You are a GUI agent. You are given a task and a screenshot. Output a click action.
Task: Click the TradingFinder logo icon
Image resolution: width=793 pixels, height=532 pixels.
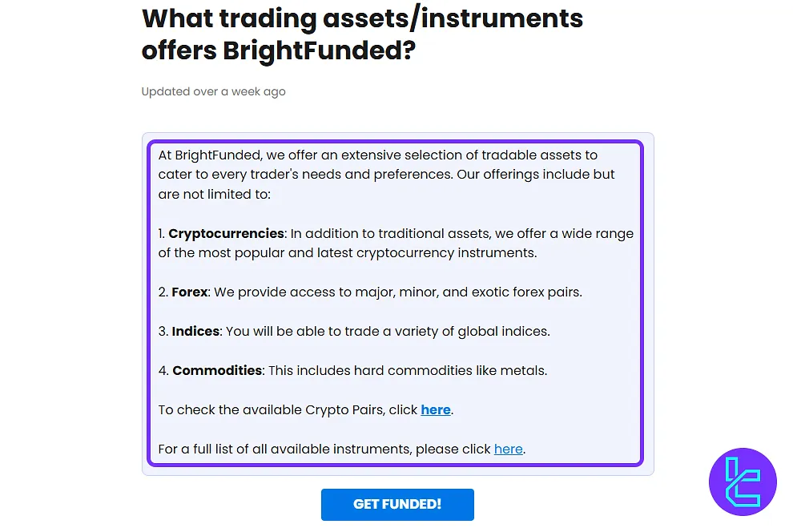click(x=743, y=482)
